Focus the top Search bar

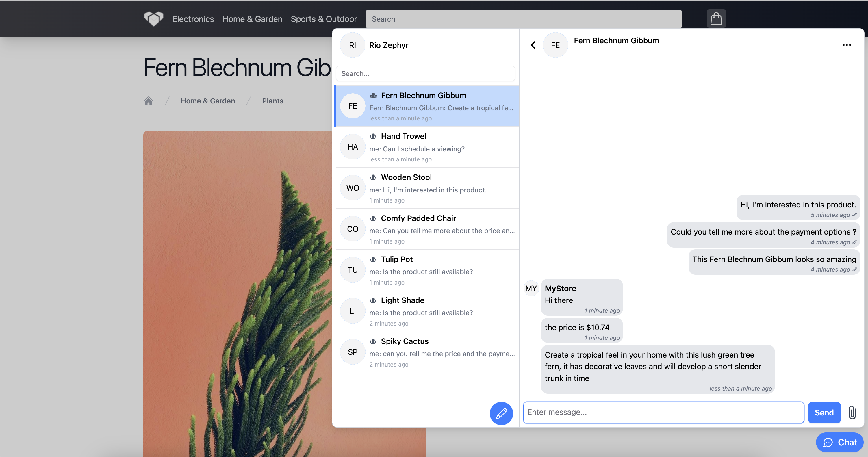tap(524, 19)
